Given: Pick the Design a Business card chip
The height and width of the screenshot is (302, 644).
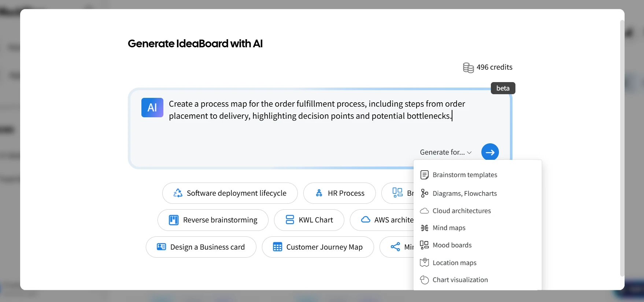Looking at the screenshot, I should click(x=201, y=247).
